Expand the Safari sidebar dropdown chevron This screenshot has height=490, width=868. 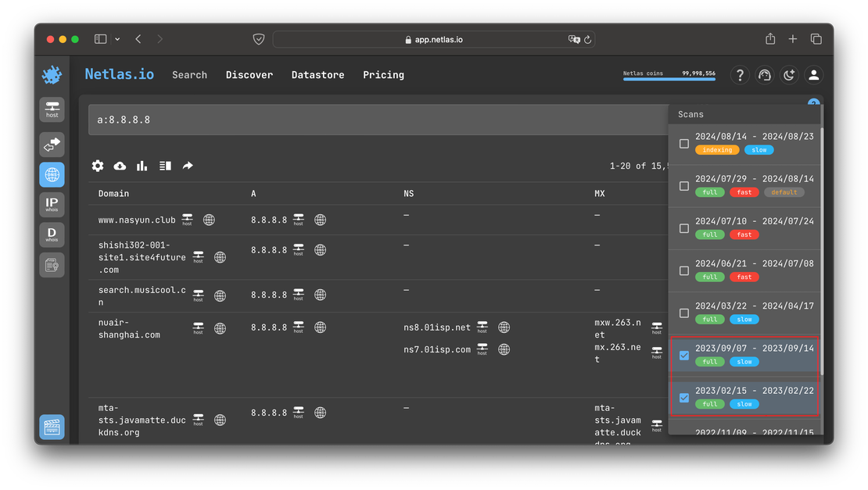click(x=117, y=39)
